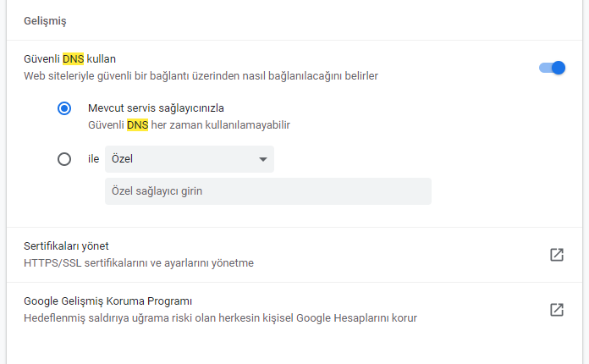Click 'Güvenli DNS her zaman kullanılamayabilir' text
Viewport: 589px width, 364px height.
189,125
